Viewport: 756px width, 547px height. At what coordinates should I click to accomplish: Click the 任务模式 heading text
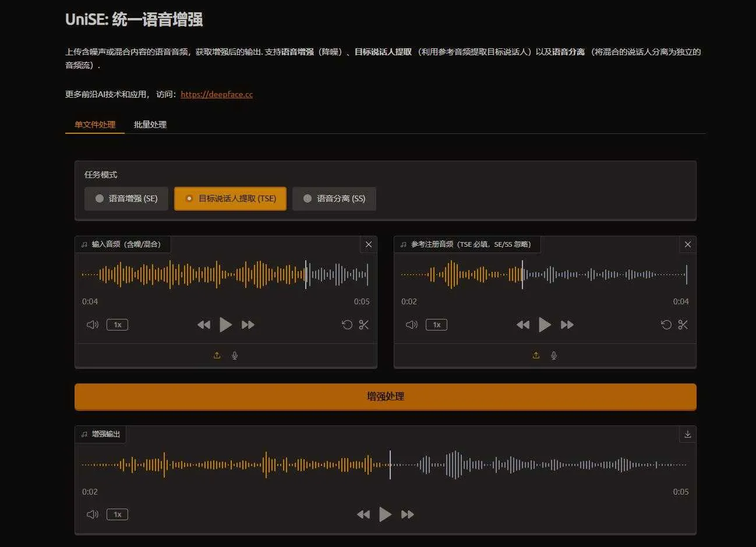pos(101,175)
